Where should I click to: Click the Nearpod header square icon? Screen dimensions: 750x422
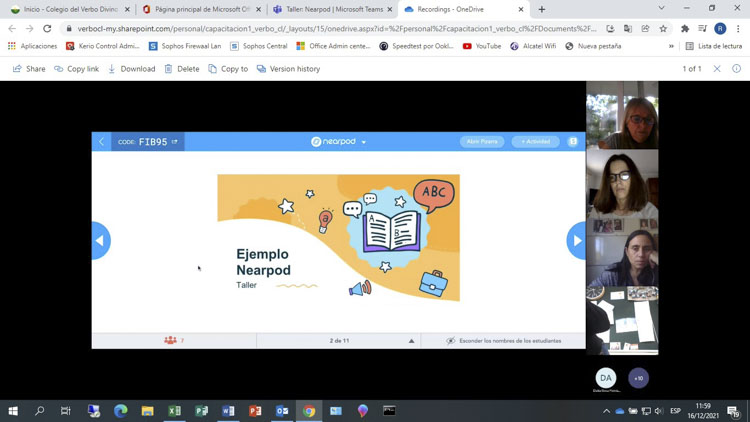[573, 142]
